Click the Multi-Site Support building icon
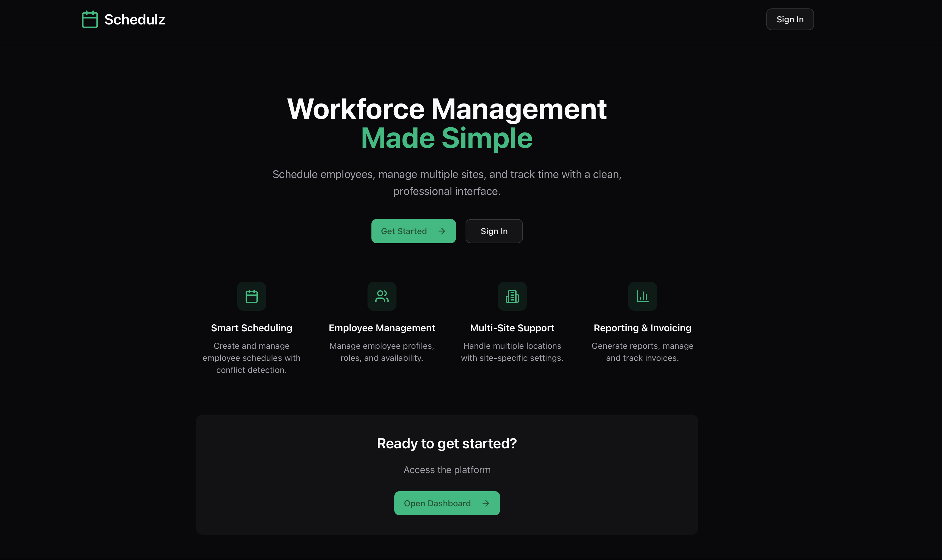This screenshot has width=942, height=560. click(x=512, y=296)
